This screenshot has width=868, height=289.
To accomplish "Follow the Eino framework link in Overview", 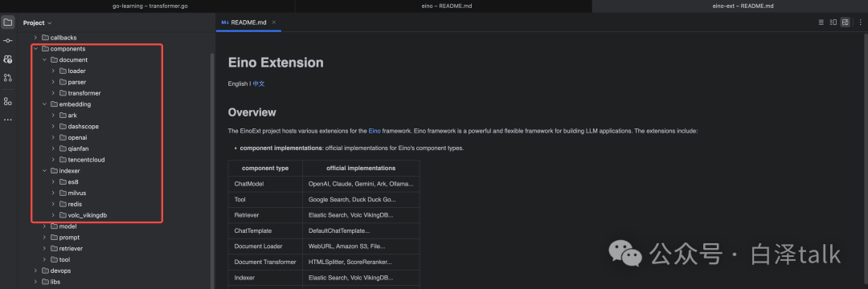I will 375,132.
